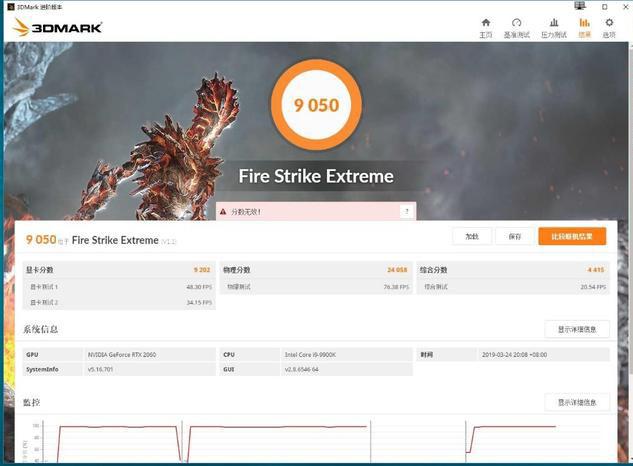633x466 pixels.
Task: Click the 系统信息 section heading
Action: point(40,329)
